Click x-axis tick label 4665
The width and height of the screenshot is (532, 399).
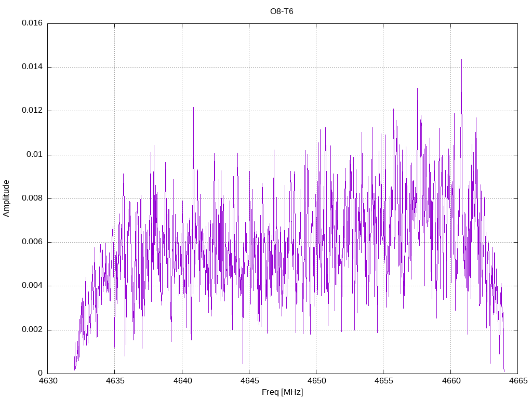coord(518,381)
